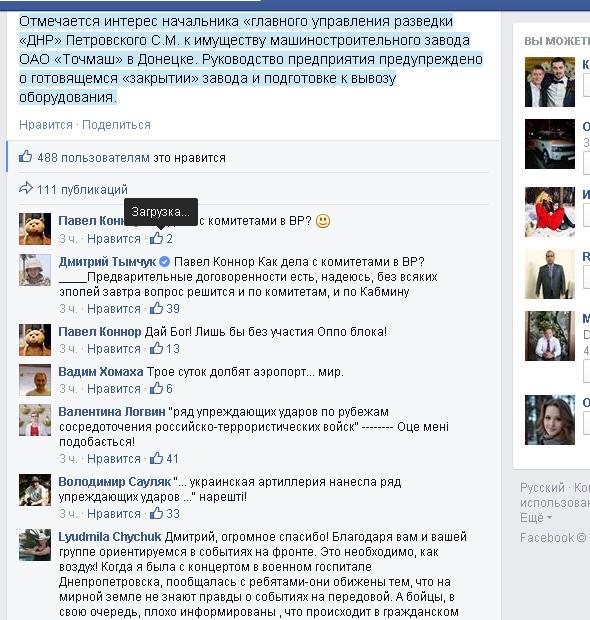Open Lyudmila Chychuk's profile link
The height and width of the screenshot is (620, 590).
click(x=110, y=537)
